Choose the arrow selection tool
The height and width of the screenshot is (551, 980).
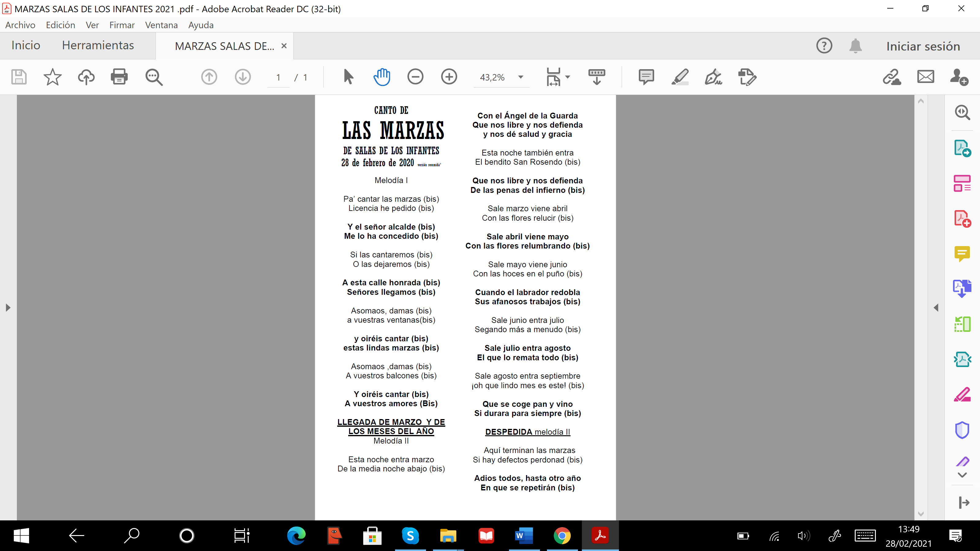[348, 77]
